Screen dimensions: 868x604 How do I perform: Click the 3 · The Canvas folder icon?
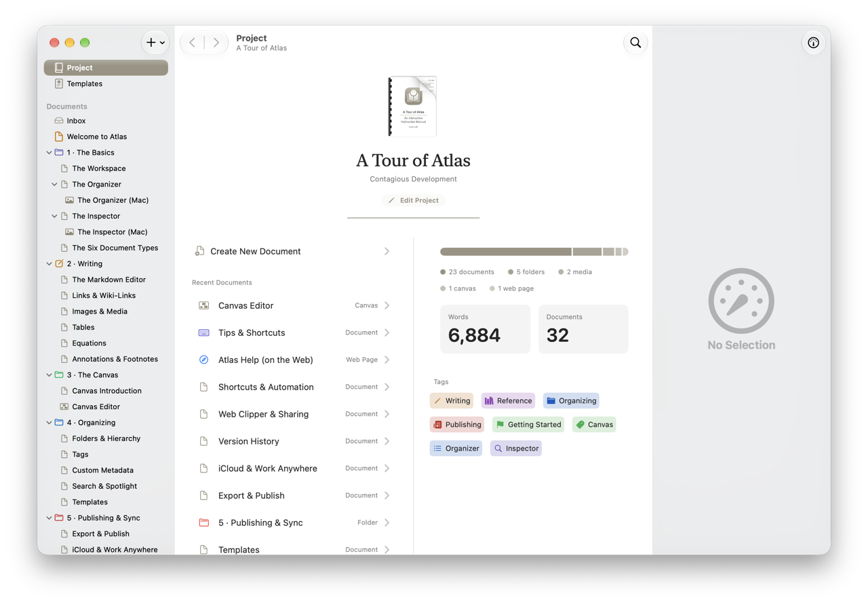pyautogui.click(x=59, y=375)
